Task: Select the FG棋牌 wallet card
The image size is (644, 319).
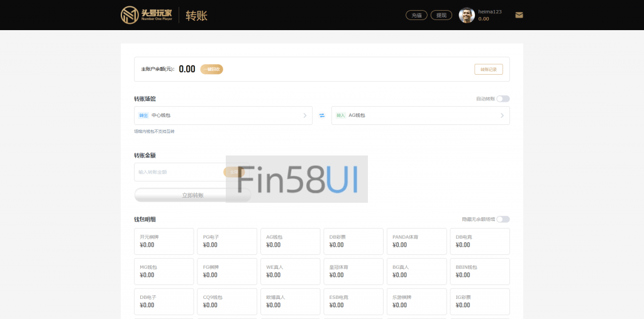Action: [227, 271]
